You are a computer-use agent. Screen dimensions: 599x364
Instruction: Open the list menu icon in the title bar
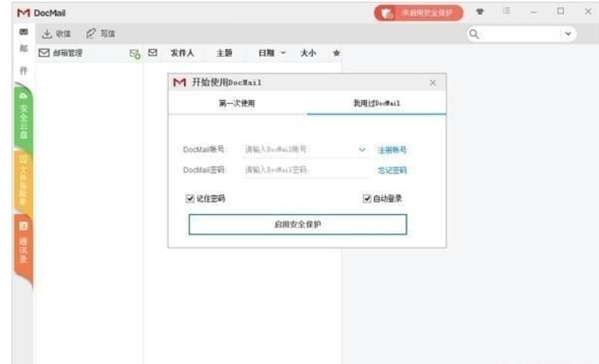pos(506,11)
